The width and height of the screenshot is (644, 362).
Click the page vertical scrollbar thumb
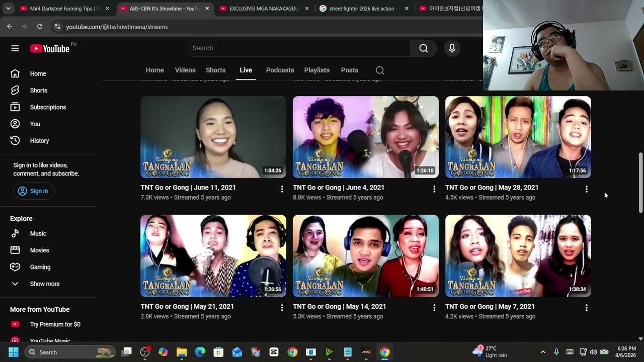tap(640, 183)
